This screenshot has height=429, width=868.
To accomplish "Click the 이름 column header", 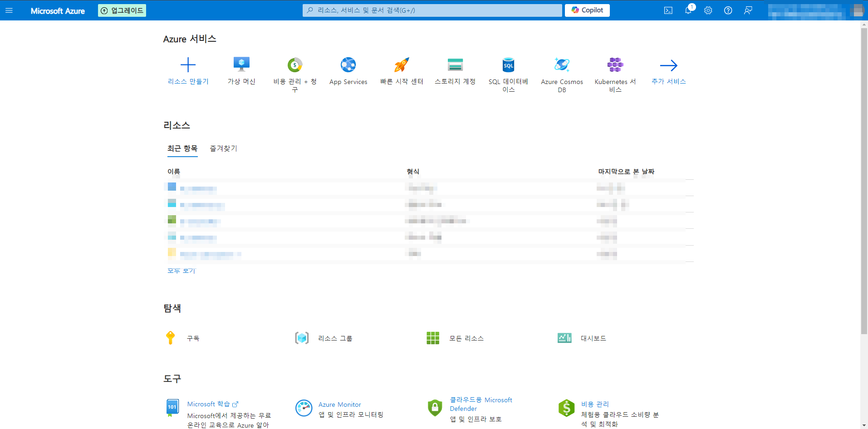I will [174, 171].
